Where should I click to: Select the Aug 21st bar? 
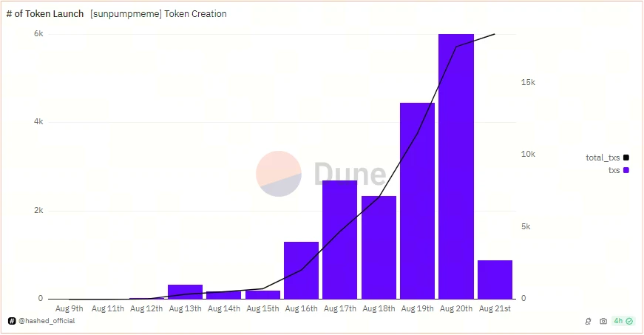point(495,280)
